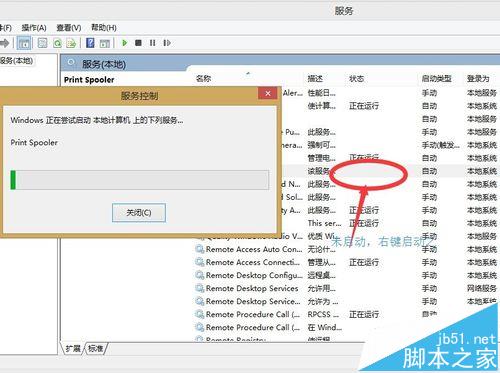The height and width of the screenshot is (373, 500).
Task: Close the 服务控制 dialog with X
Action: (268, 93)
